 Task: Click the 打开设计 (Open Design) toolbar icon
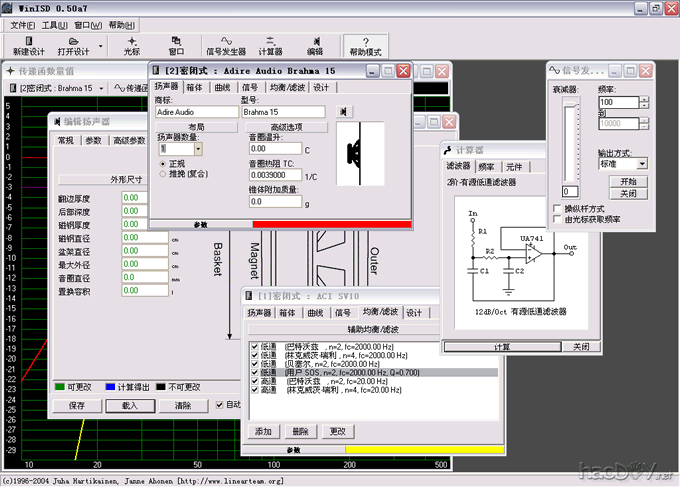click(73, 44)
